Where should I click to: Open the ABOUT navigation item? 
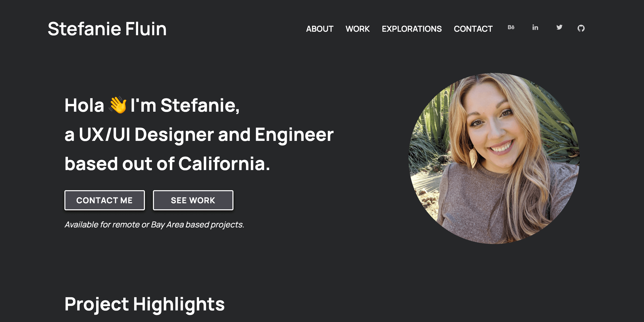(319, 29)
